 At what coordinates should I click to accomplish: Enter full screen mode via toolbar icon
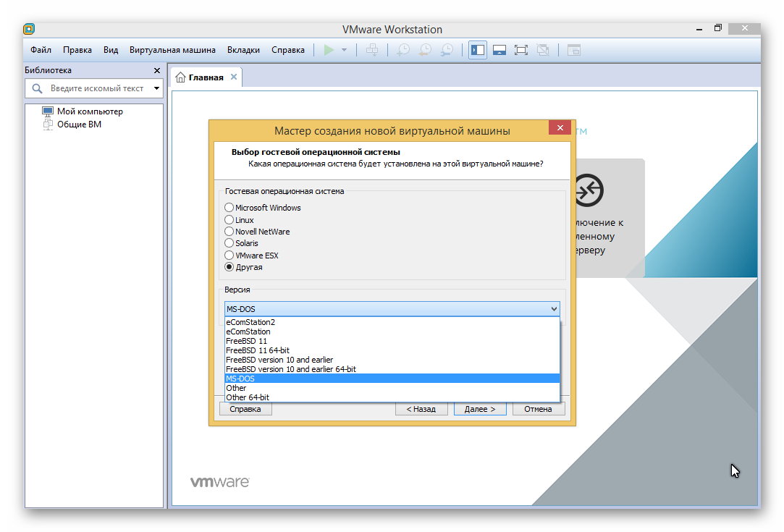520,50
